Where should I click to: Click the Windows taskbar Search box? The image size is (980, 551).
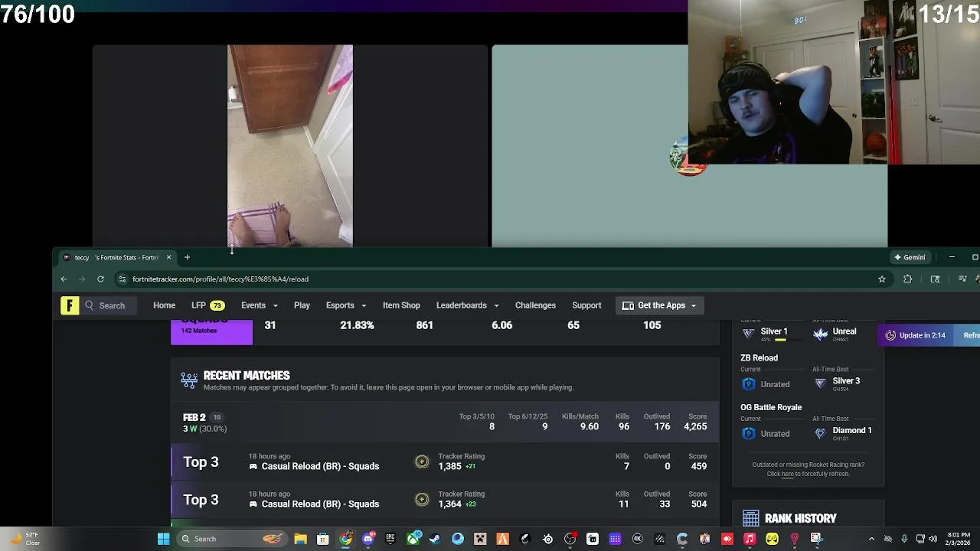click(232, 539)
